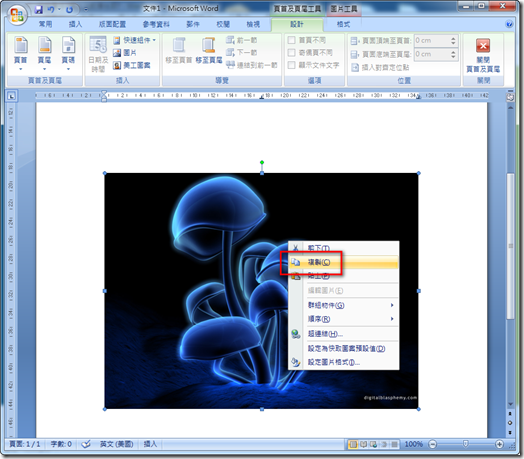Switch to 參考資料 ribbon tab
This screenshot has width=524, height=459.
pos(156,24)
